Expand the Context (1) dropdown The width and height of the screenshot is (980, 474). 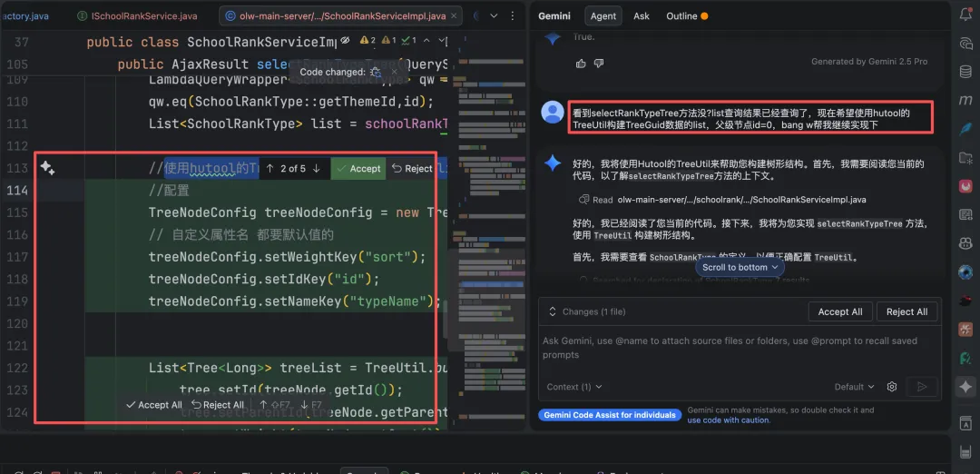point(574,387)
